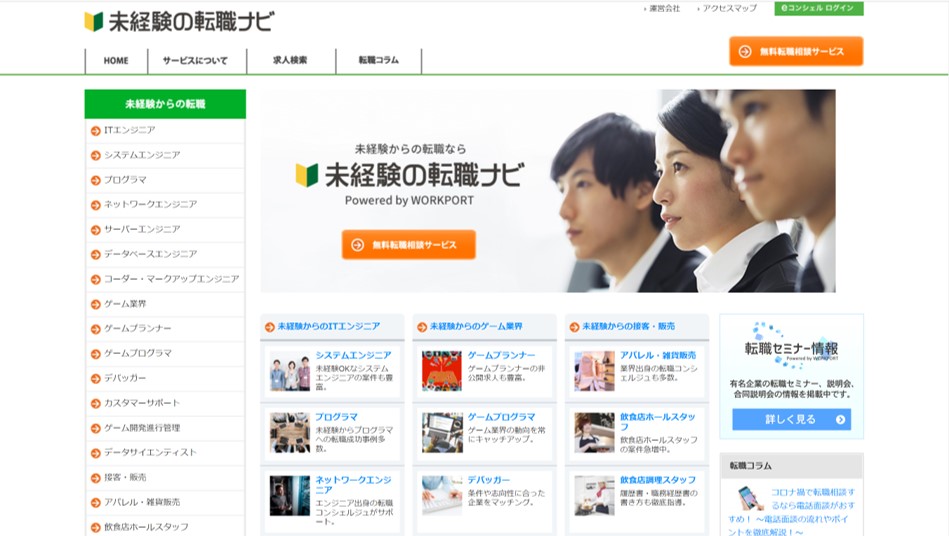Open the 転職コラム navigation tab
949x536 pixels.
(x=378, y=60)
